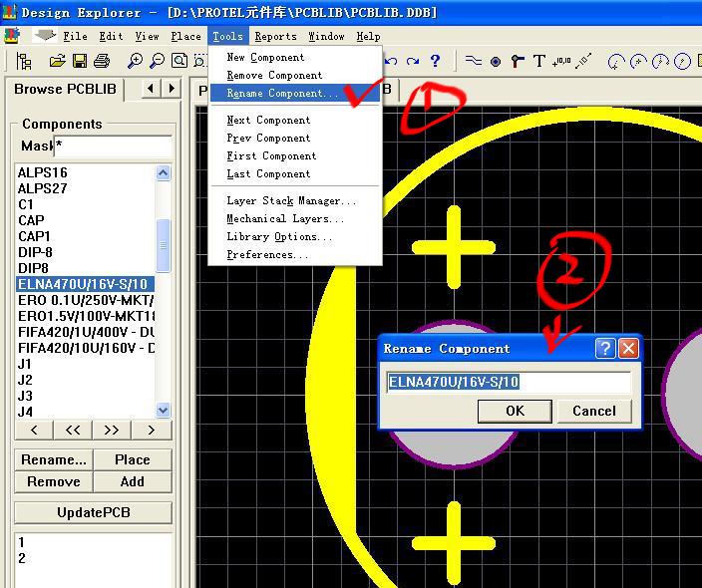
Task: Click the UpdatePCB button
Action: click(94, 512)
